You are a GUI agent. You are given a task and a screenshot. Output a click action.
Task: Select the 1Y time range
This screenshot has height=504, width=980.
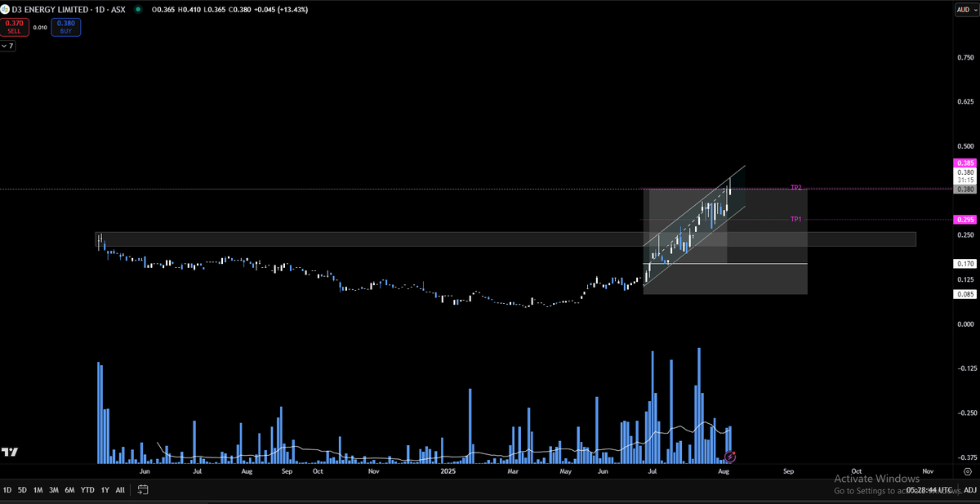[105, 489]
